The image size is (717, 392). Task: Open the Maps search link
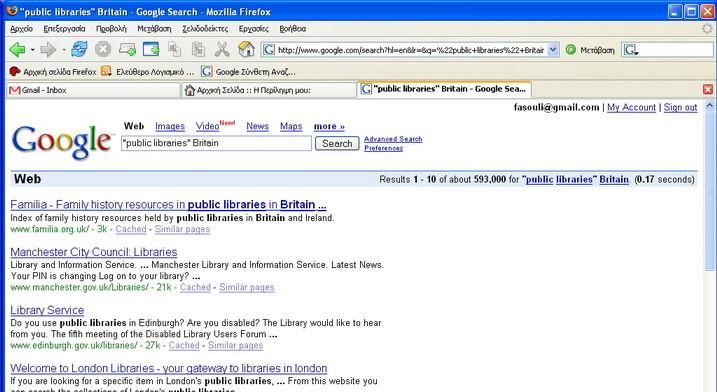(x=291, y=126)
